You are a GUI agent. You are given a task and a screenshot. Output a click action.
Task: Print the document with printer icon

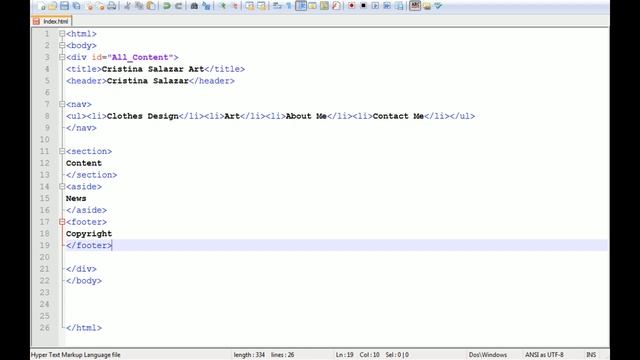tap(111, 6)
